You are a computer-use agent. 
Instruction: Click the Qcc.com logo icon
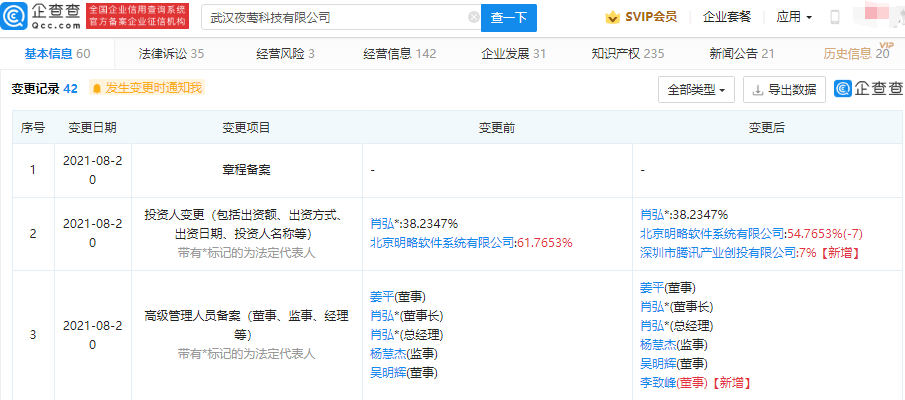tap(13, 16)
